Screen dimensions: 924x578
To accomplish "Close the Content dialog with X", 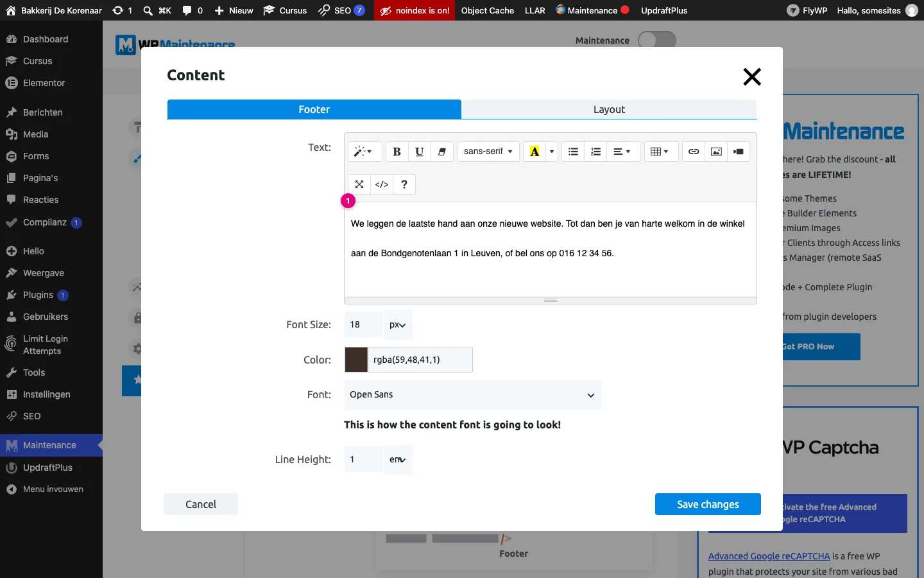I will click(752, 77).
